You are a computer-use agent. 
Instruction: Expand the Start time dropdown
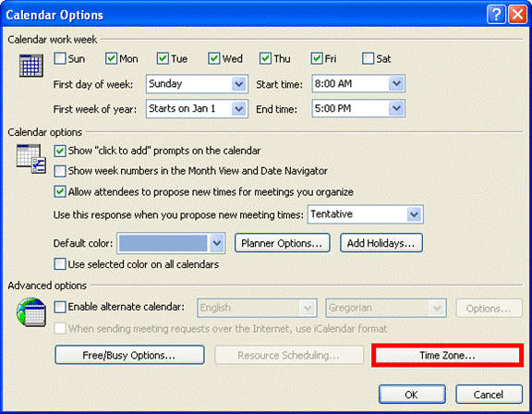(x=358, y=84)
